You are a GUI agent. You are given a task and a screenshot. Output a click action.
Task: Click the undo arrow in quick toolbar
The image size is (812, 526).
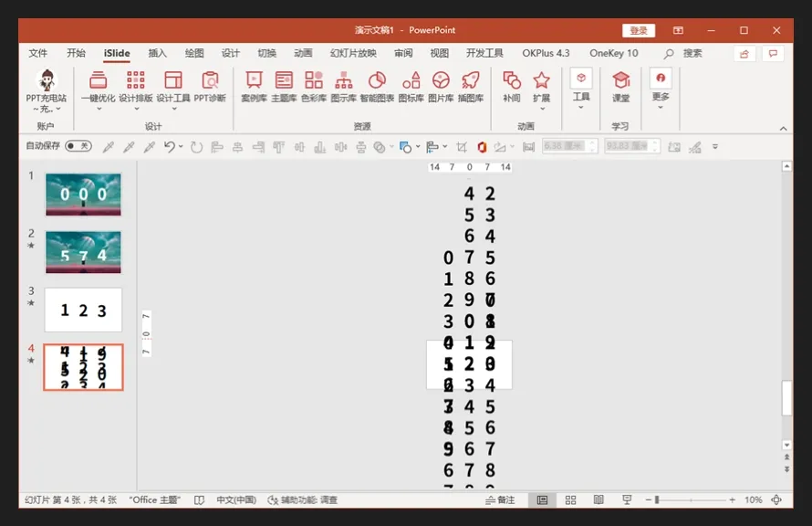pyautogui.click(x=169, y=147)
